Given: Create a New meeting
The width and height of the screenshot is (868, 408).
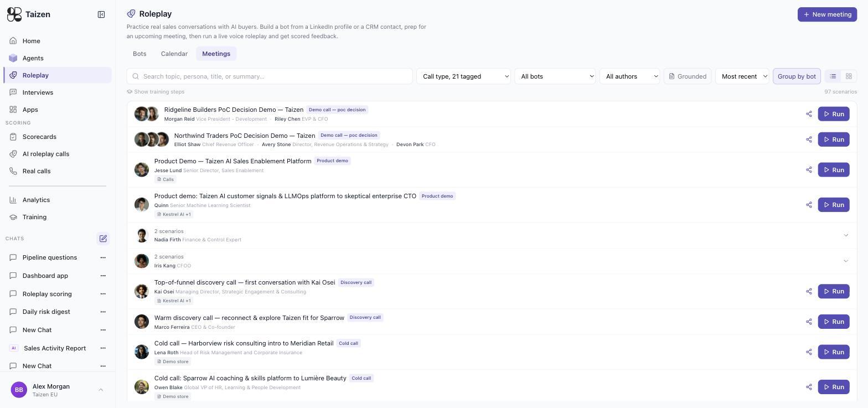Looking at the screenshot, I should 827,14.
